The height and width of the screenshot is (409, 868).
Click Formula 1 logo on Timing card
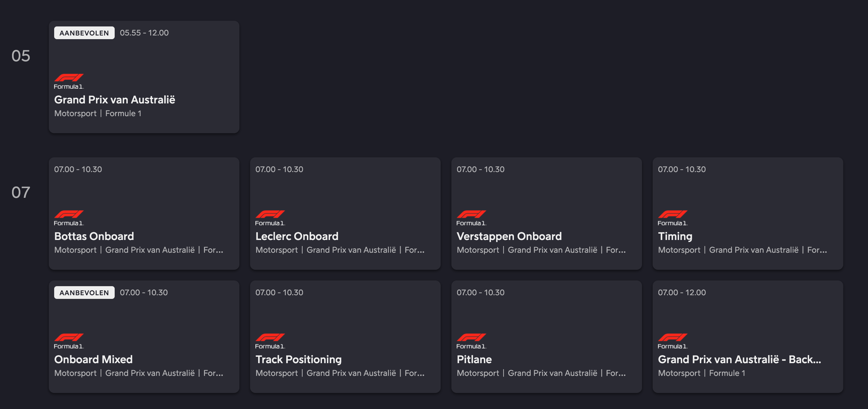click(672, 218)
